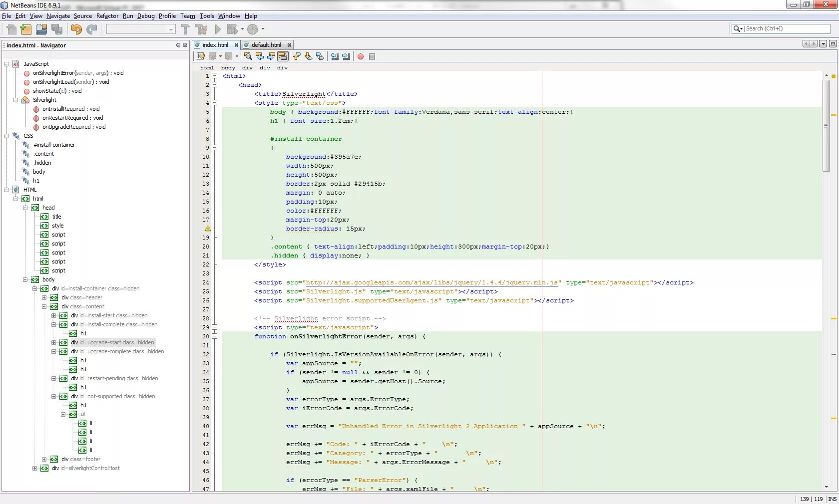The width and height of the screenshot is (839, 504).
Task: Click the jquery.min.js URL link in code
Action: tap(431, 282)
